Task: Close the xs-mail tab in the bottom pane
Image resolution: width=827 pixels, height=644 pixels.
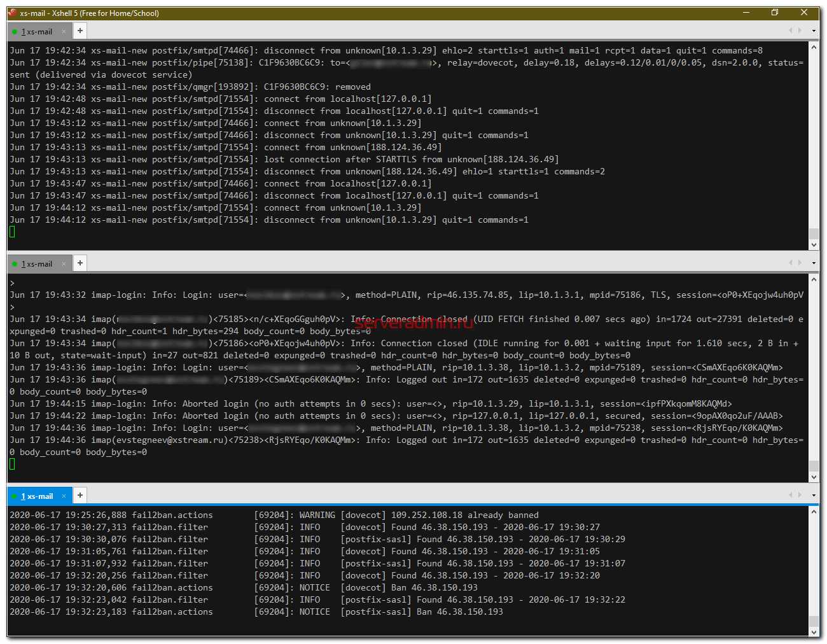Action: point(64,496)
